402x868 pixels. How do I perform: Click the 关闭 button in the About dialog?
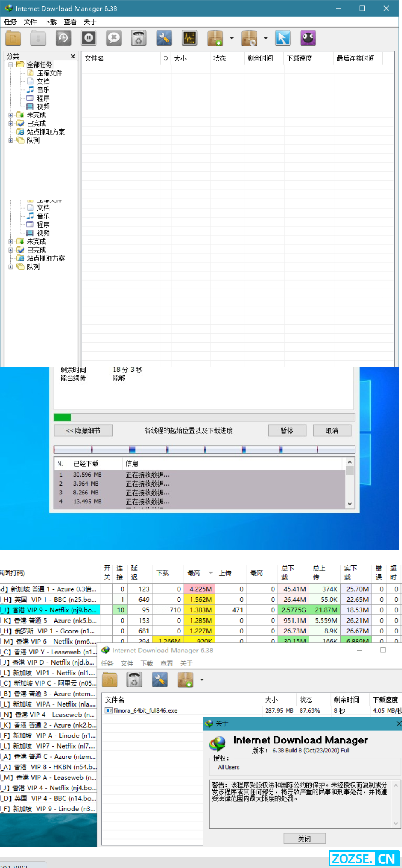[305, 838]
